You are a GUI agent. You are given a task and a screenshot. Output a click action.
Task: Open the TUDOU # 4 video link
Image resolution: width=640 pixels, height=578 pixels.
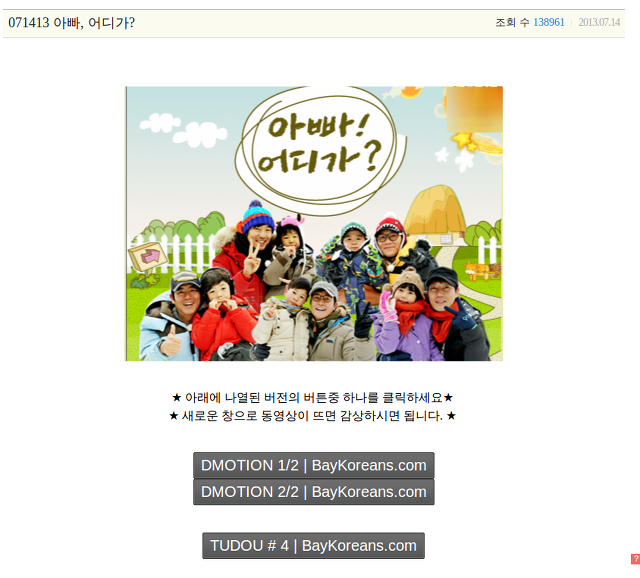[x=313, y=546]
